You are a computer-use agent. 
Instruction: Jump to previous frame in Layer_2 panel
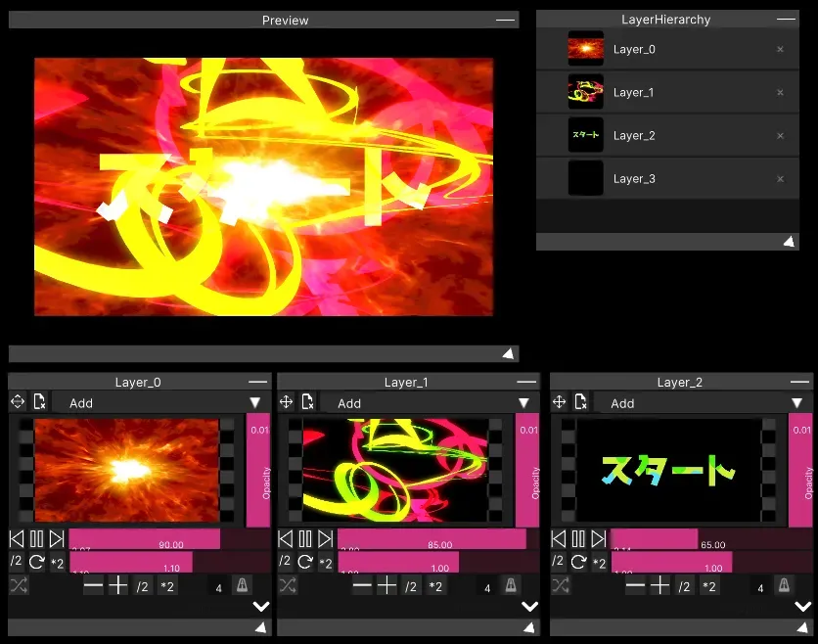tap(559, 538)
